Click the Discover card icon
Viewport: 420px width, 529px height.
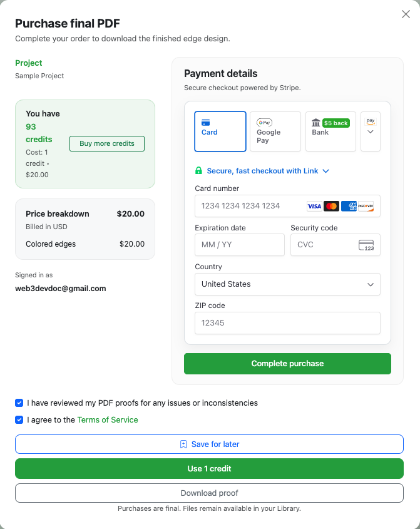pyautogui.click(x=366, y=205)
